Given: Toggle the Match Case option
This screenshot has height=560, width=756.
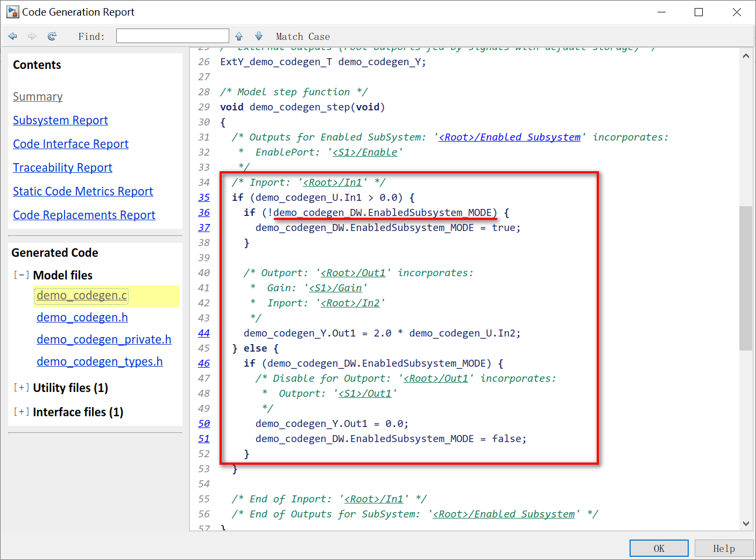Looking at the screenshot, I should (x=303, y=37).
